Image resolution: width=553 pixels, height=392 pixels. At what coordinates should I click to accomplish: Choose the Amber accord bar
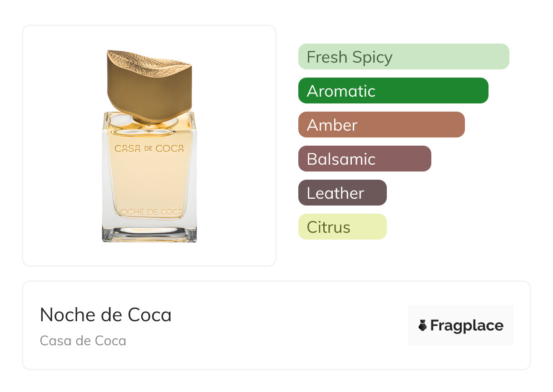(x=381, y=125)
